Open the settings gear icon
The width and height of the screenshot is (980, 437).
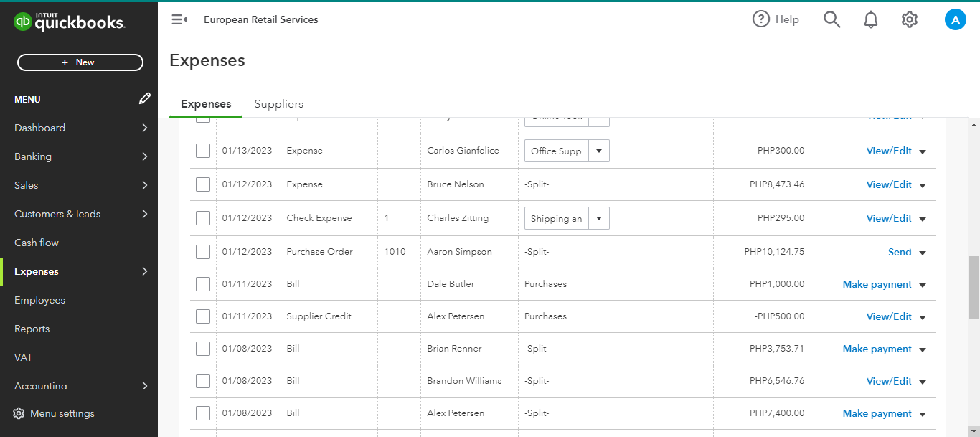910,20
